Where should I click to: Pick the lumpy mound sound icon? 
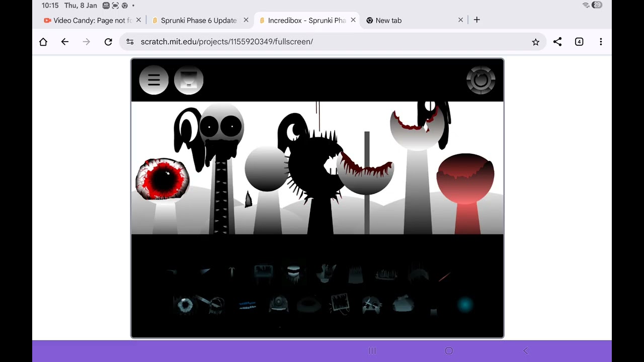403,304
